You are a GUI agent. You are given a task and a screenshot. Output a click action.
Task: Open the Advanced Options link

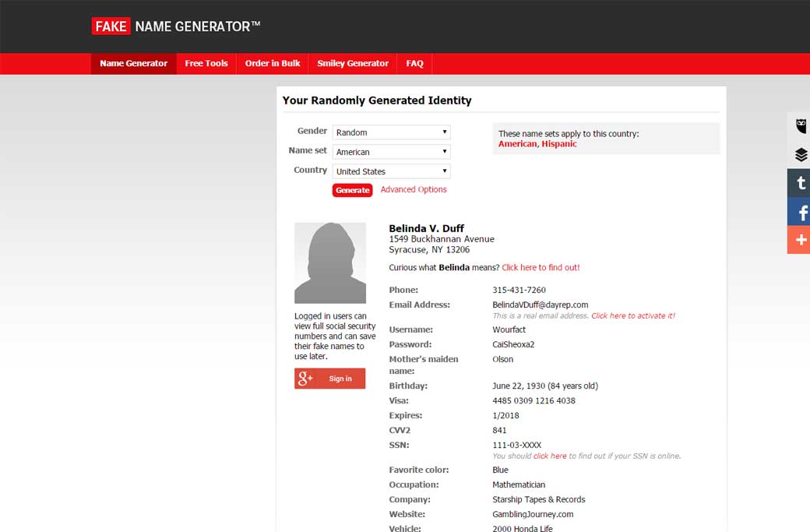click(414, 190)
